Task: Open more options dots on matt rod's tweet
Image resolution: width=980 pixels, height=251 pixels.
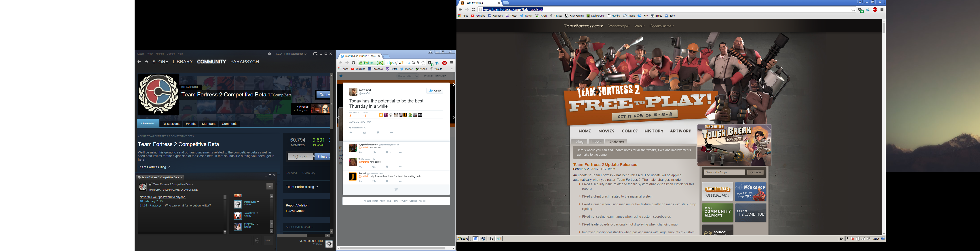Action: (x=391, y=133)
